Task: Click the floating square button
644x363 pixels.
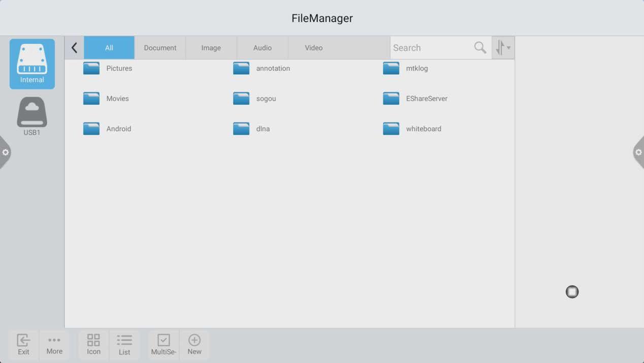Action: click(x=572, y=292)
